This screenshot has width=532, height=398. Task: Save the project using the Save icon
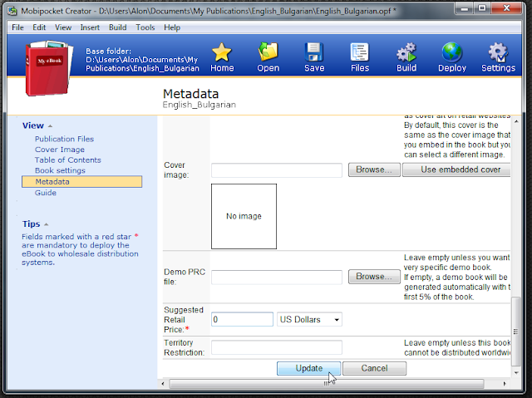click(x=314, y=52)
